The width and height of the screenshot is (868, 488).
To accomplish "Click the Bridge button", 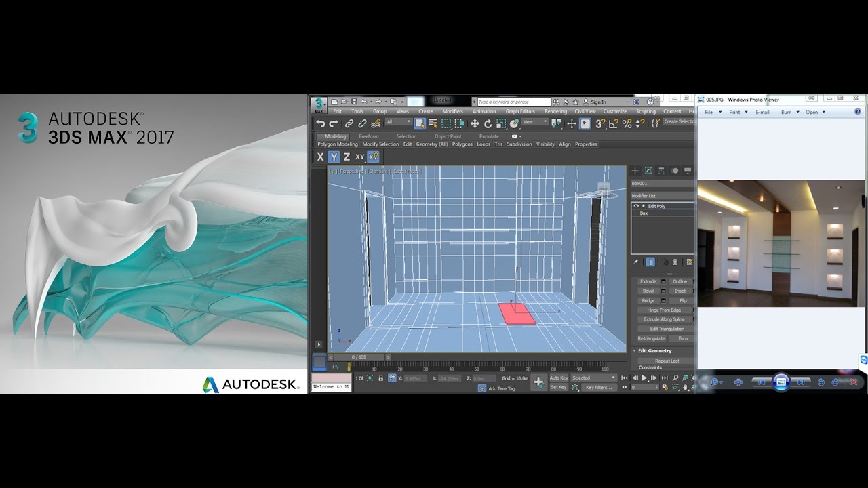I will (649, 300).
